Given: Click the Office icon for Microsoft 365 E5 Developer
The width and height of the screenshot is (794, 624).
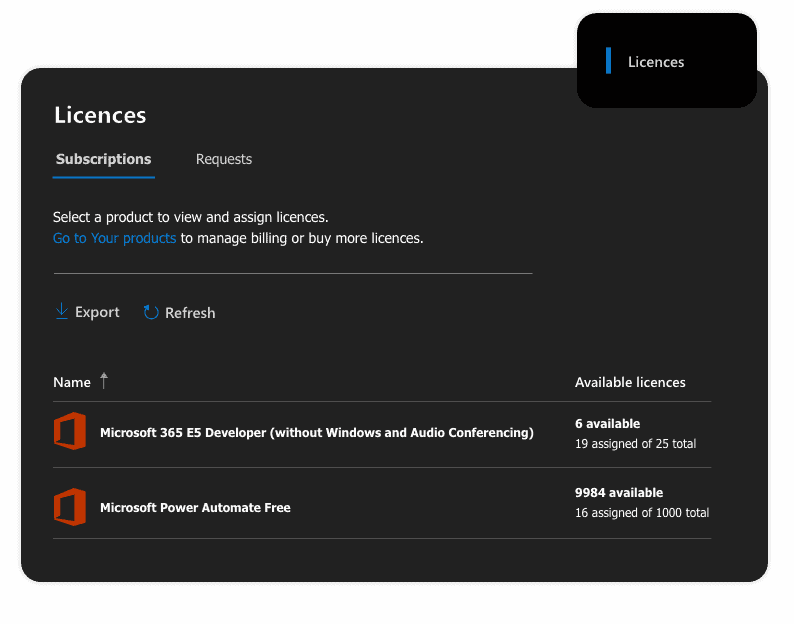Looking at the screenshot, I should [70, 431].
